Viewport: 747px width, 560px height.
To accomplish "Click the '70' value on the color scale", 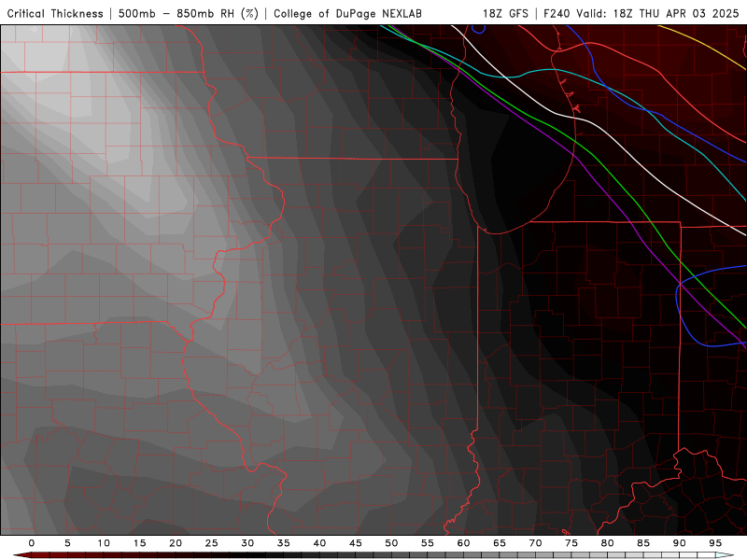I will click(x=535, y=543).
